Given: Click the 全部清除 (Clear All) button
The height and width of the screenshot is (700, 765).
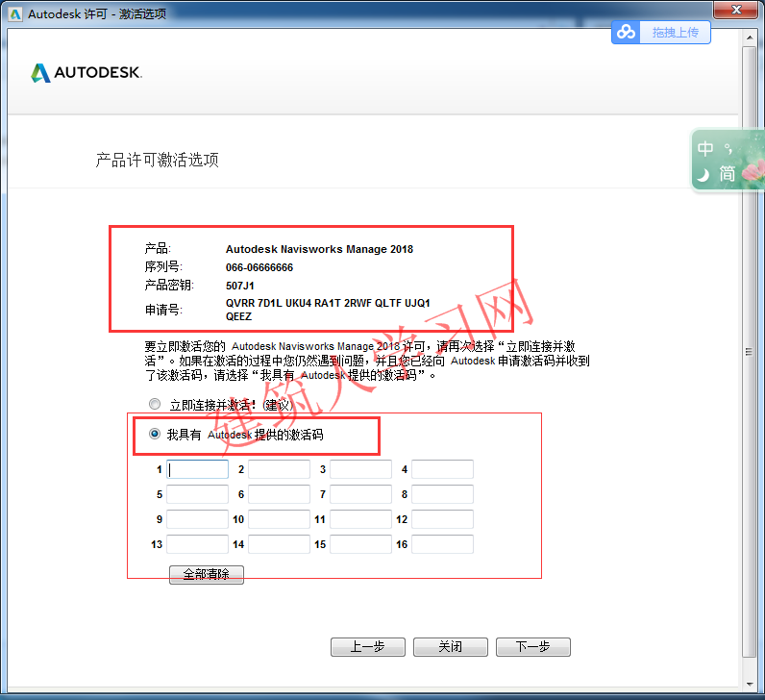Looking at the screenshot, I should click(x=207, y=575).
